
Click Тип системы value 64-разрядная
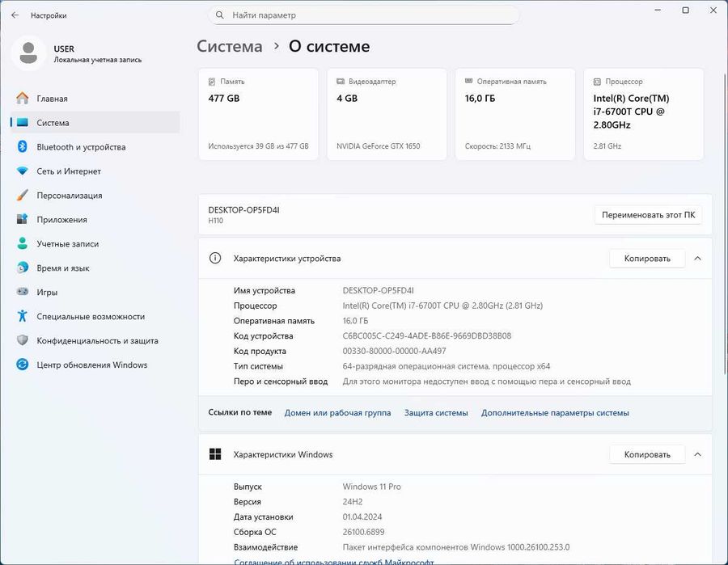(447, 366)
